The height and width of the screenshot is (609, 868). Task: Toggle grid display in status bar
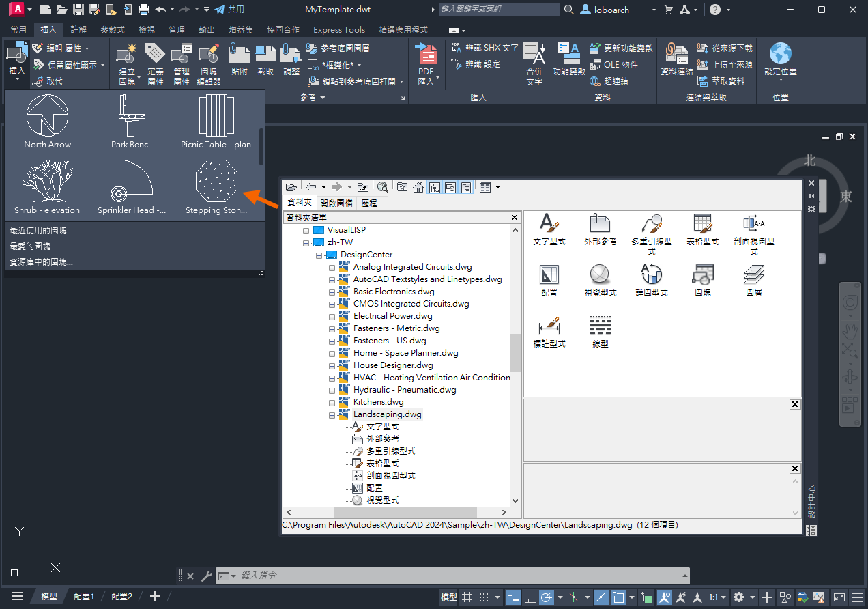[x=467, y=597]
